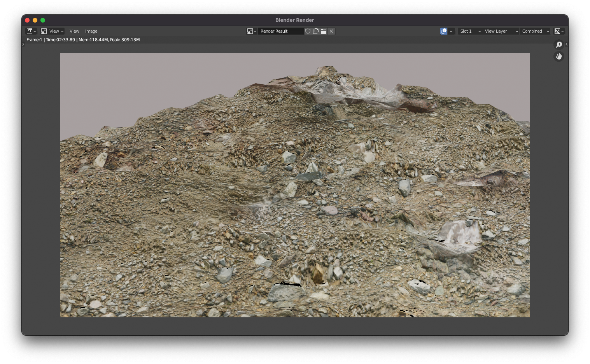Click the pan hand gizmo
Viewport: 590px width, 364px height.
pos(559,56)
